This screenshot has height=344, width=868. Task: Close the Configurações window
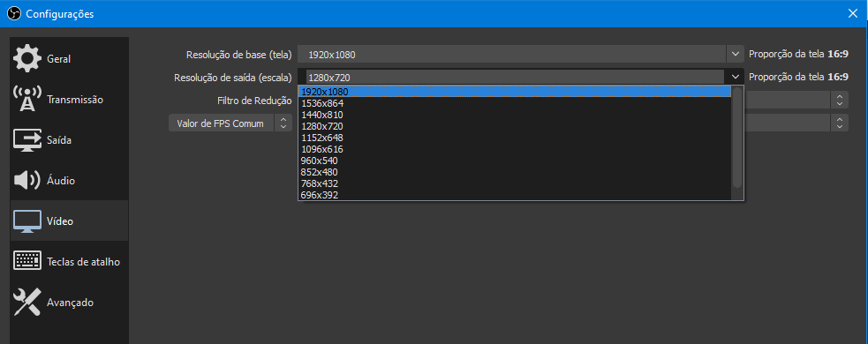[x=852, y=14]
